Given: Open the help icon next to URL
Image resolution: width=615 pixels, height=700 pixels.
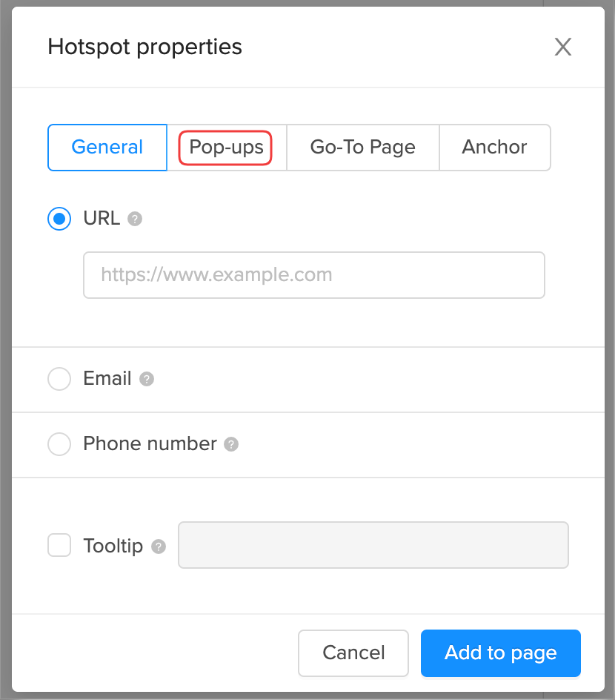Looking at the screenshot, I should [x=136, y=219].
